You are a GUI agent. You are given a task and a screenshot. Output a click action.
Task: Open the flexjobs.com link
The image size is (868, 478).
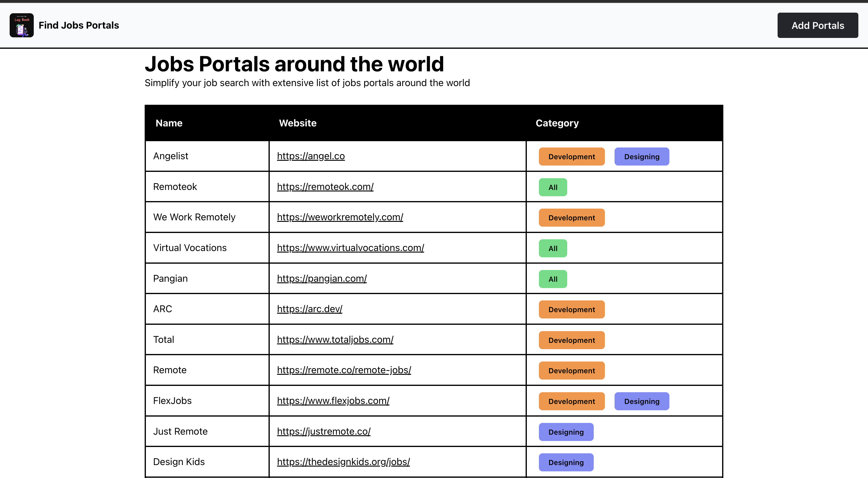(x=333, y=401)
